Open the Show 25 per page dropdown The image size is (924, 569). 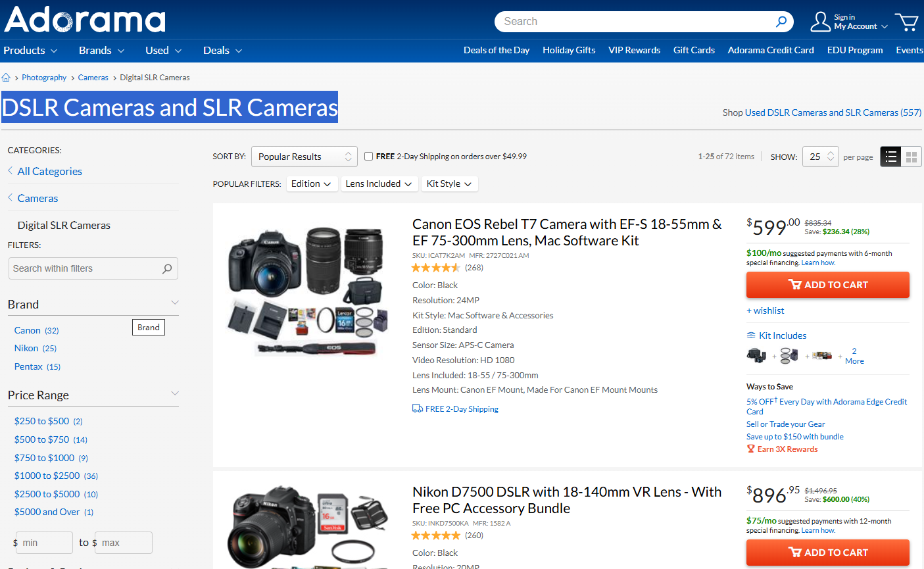tap(821, 157)
